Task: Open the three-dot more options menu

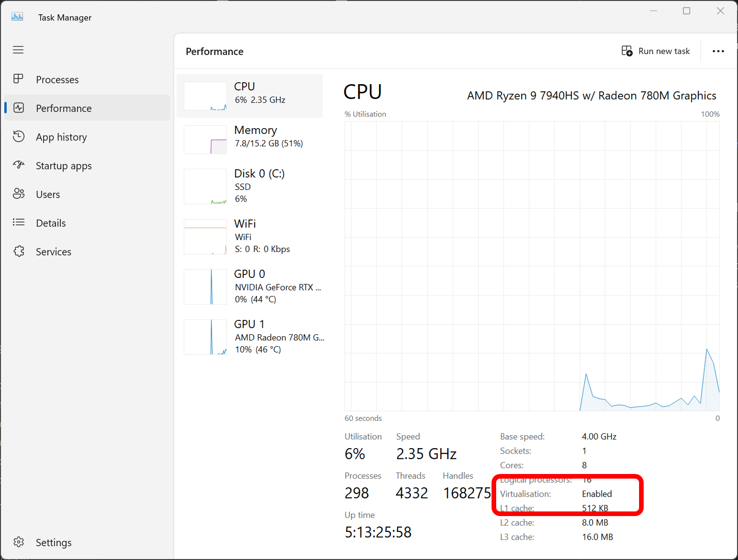Action: click(718, 51)
